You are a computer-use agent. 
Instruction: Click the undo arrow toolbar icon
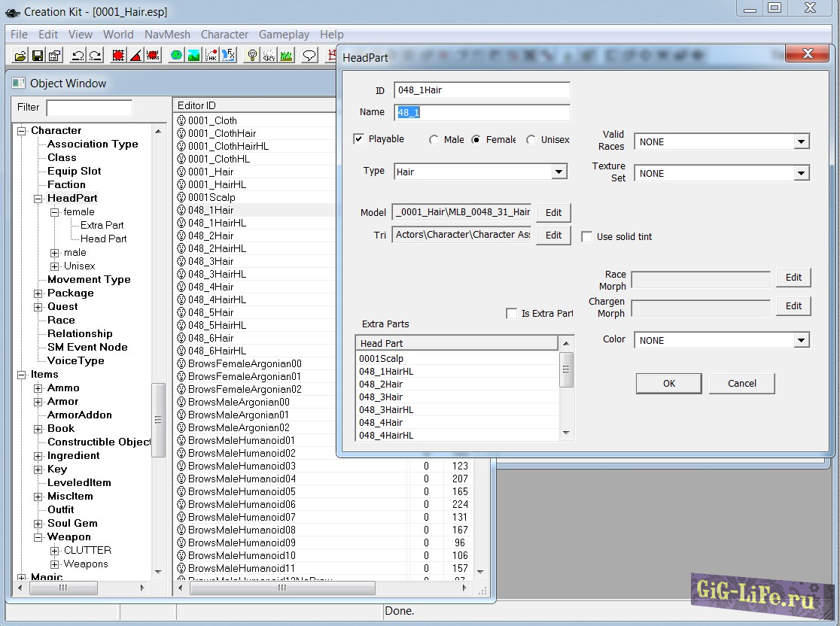[78, 55]
